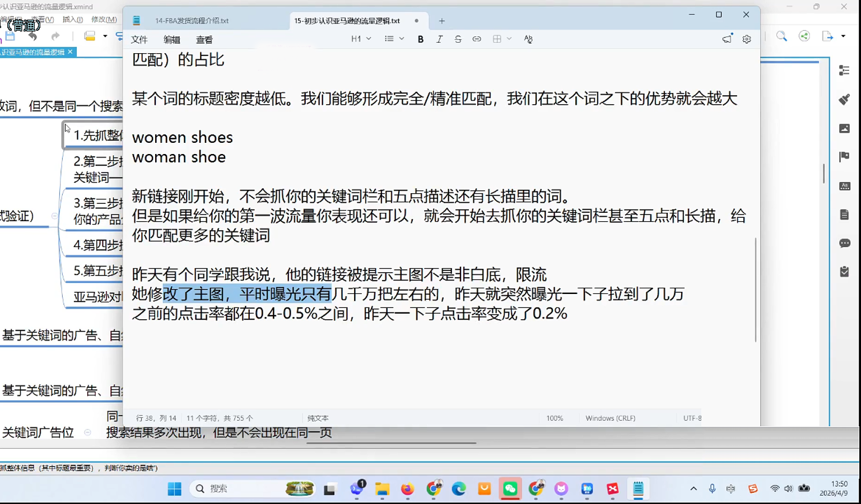Image resolution: width=861 pixels, height=504 pixels.
Task: Open XMind comments panel icon
Action: pos(844,243)
